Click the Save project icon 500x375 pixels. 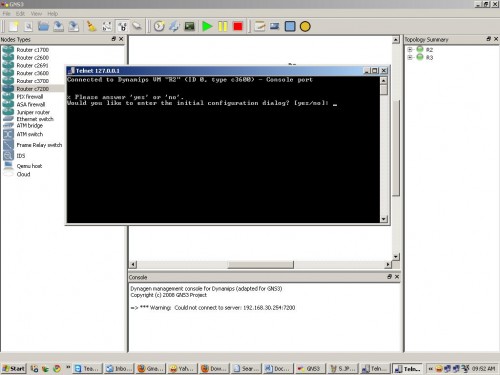click(x=59, y=26)
